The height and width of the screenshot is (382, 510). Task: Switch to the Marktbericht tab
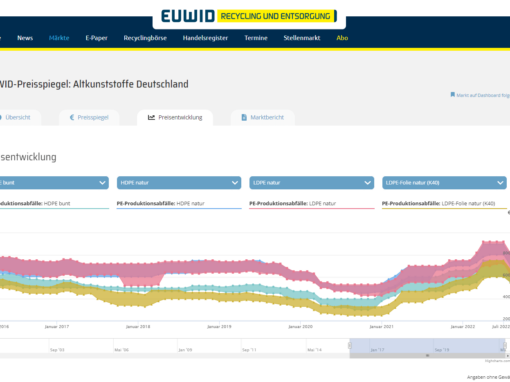coord(263,117)
